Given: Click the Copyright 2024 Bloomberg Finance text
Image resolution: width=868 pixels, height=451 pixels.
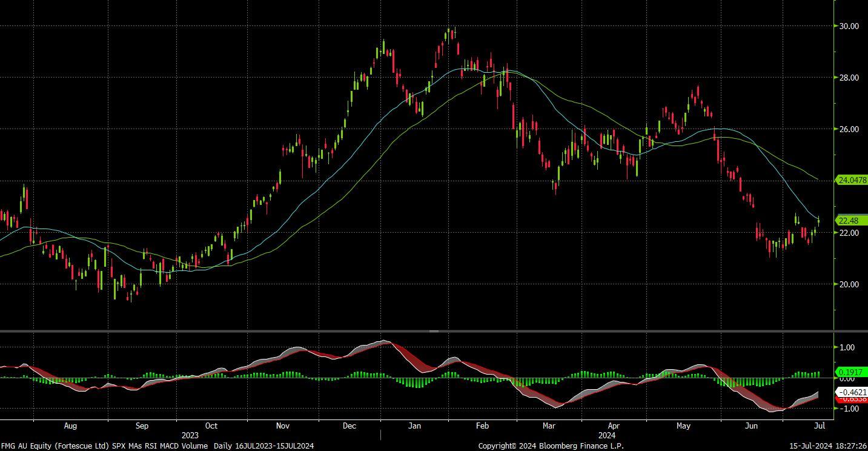Looking at the screenshot, I should click(551, 446).
